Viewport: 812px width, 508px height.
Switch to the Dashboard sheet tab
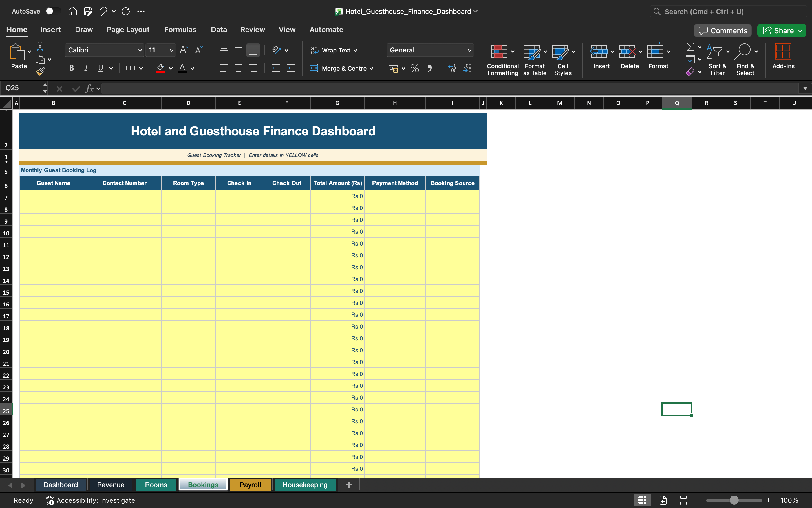click(61, 485)
